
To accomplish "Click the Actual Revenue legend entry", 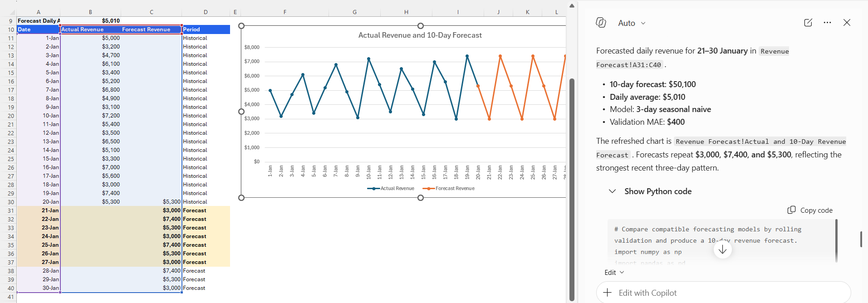I will click(391, 188).
